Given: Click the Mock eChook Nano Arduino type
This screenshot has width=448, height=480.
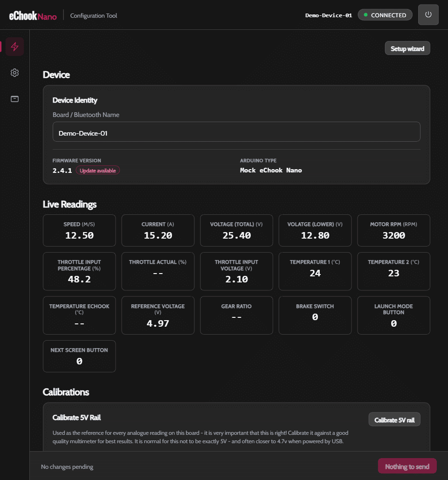Looking at the screenshot, I should (271, 170).
